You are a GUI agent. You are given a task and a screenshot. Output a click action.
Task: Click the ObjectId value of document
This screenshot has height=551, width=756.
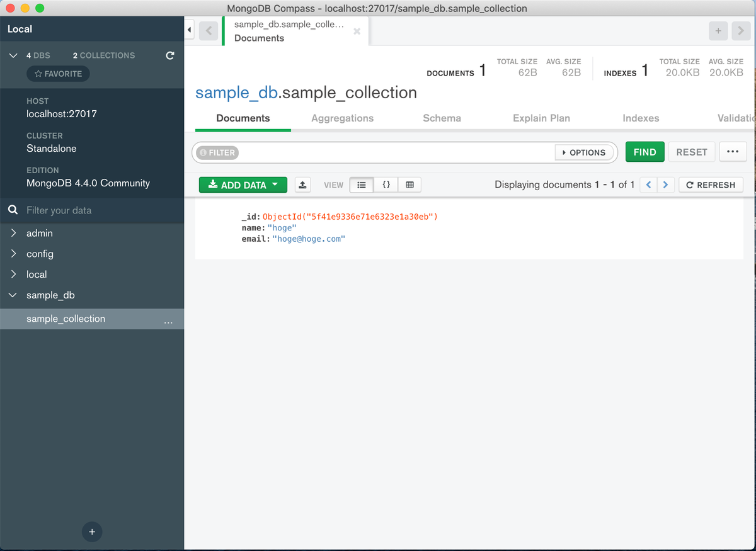(350, 217)
